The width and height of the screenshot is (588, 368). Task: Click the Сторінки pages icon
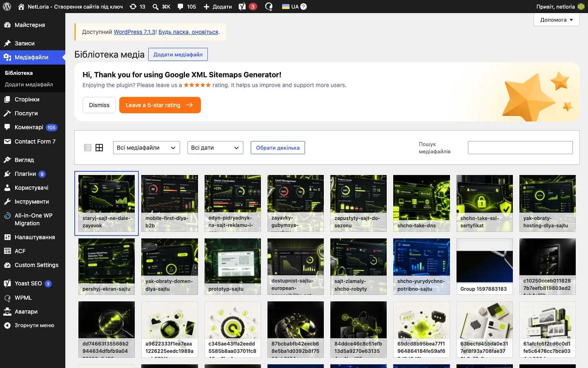click(7, 99)
